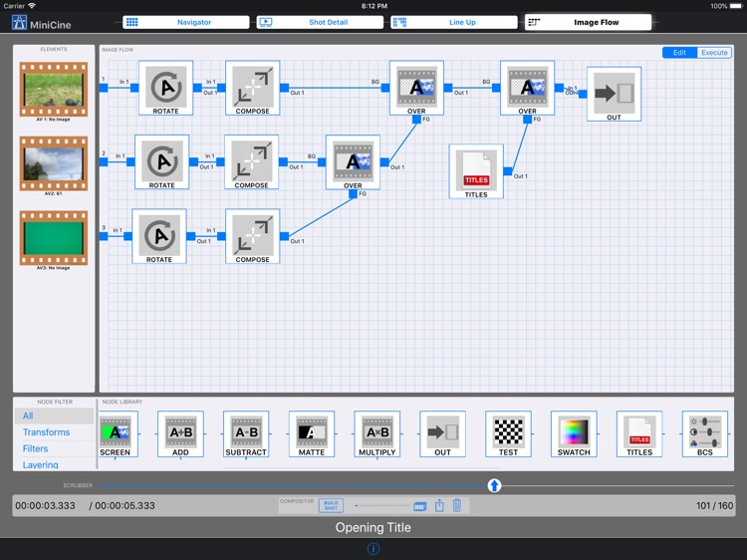Pick the SUBTRACT node from the library
This screenshot has height=560, width=747.
click(246, 434)
